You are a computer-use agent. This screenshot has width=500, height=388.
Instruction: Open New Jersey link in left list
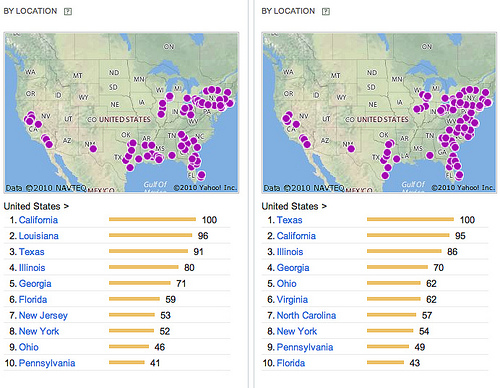[x=43, y=316]
